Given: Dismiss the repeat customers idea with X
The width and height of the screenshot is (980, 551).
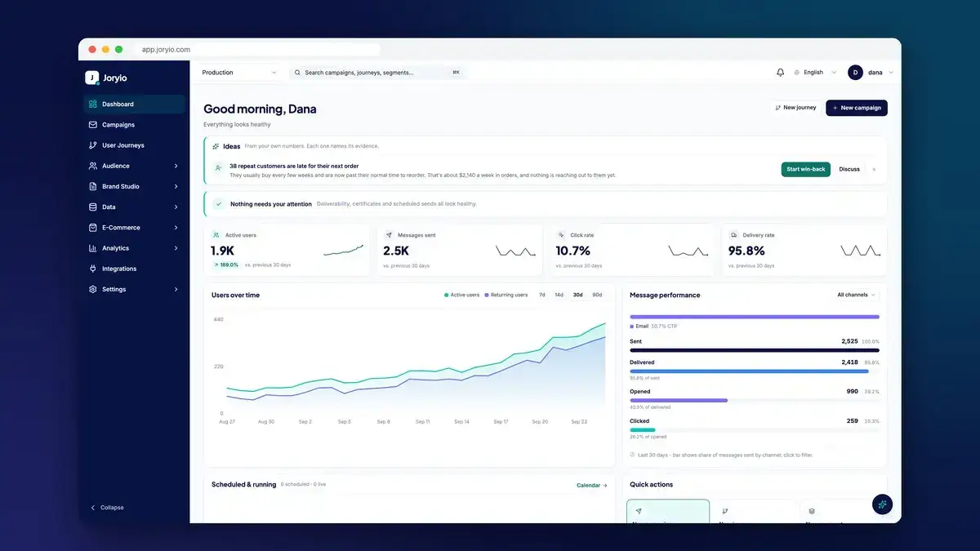Looking at the screenshot, I should [874, 169].
